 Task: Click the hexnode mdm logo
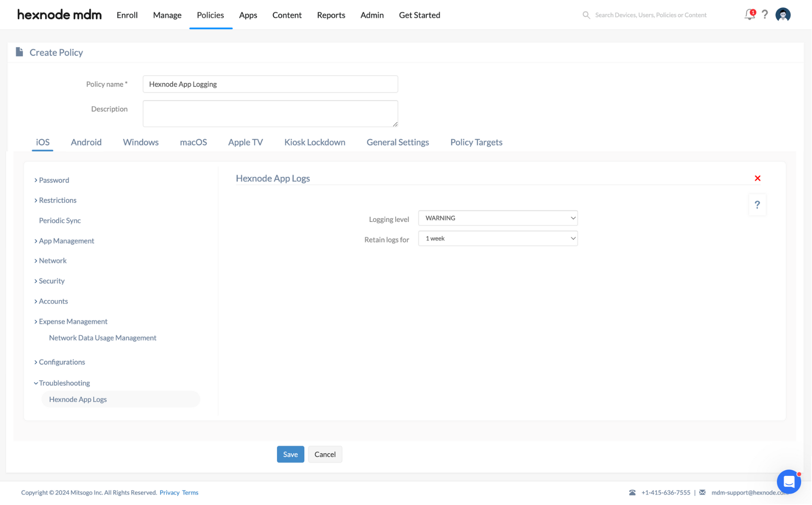coord(59,15)
